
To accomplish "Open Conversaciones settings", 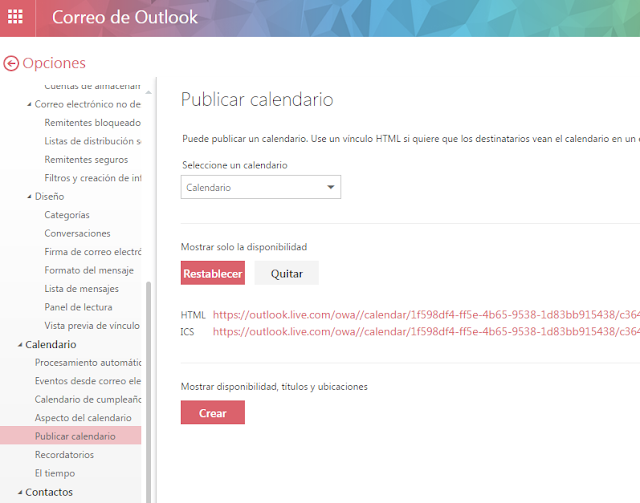I will click(78, 234).
